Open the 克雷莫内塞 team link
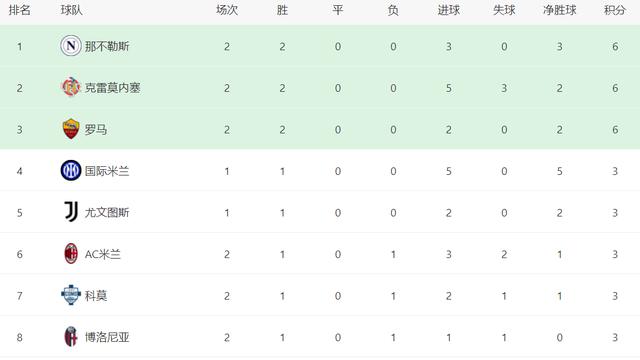This screenshot has height=360, width=640. [x=113, y=88]
